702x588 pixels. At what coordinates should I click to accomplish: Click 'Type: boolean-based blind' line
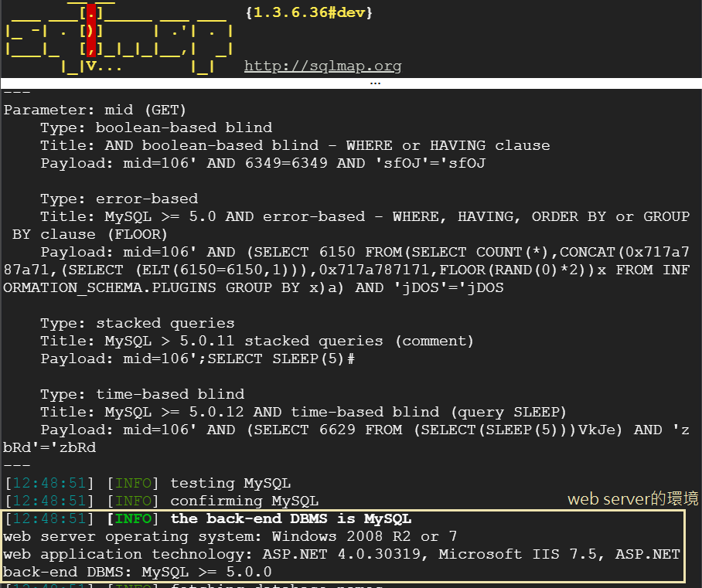tap(156, 128)
